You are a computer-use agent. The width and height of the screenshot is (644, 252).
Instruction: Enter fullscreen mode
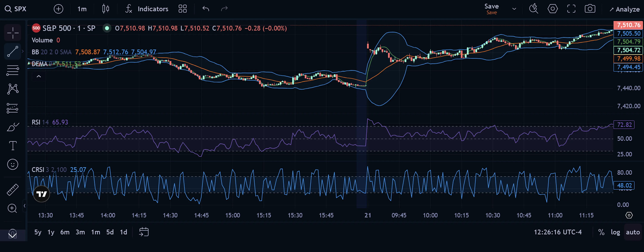pyautogui.click(x=571, y=9)
